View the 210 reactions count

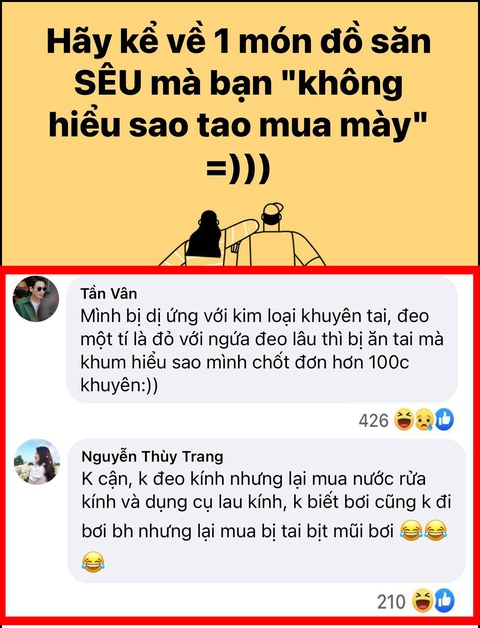(x=391, y=602)
